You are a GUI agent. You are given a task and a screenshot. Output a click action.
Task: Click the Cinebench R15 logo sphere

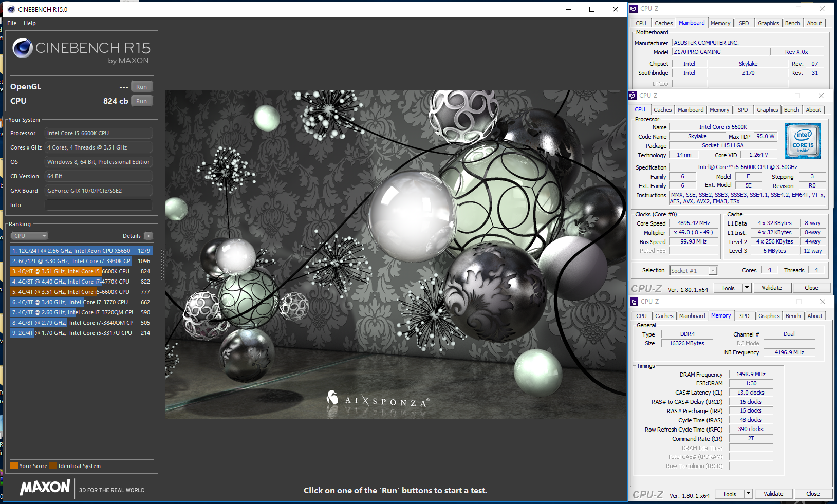23,48
